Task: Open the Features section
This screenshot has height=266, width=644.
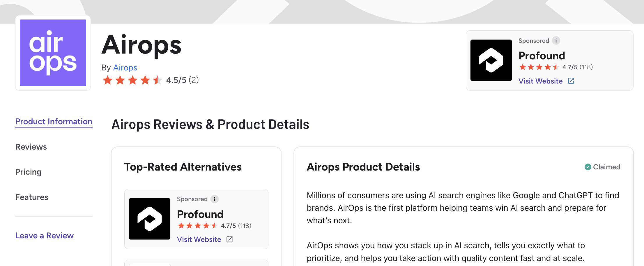Action: (x=32, y=197)
